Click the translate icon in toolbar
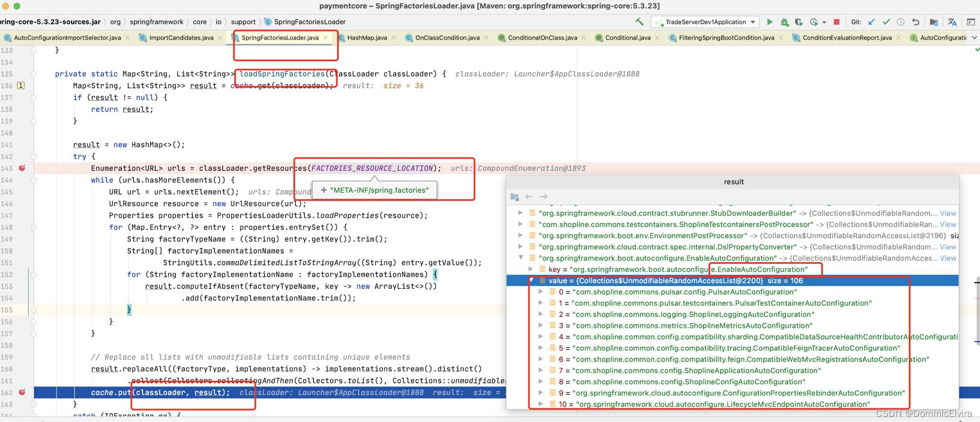The image size is (980, 422). pos(952,22)
